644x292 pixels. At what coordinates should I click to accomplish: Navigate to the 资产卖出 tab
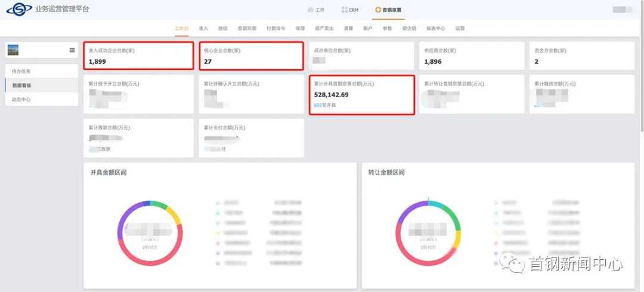[324, 29]
